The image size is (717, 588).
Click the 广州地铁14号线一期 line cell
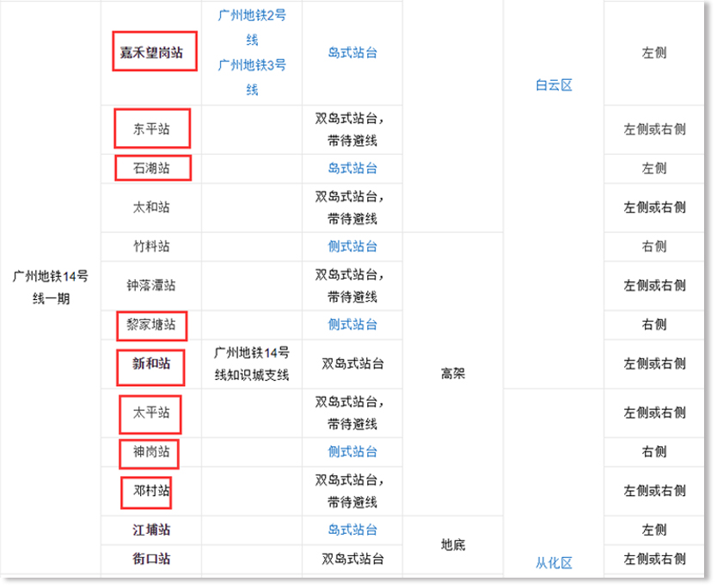[x=51, y=287]
